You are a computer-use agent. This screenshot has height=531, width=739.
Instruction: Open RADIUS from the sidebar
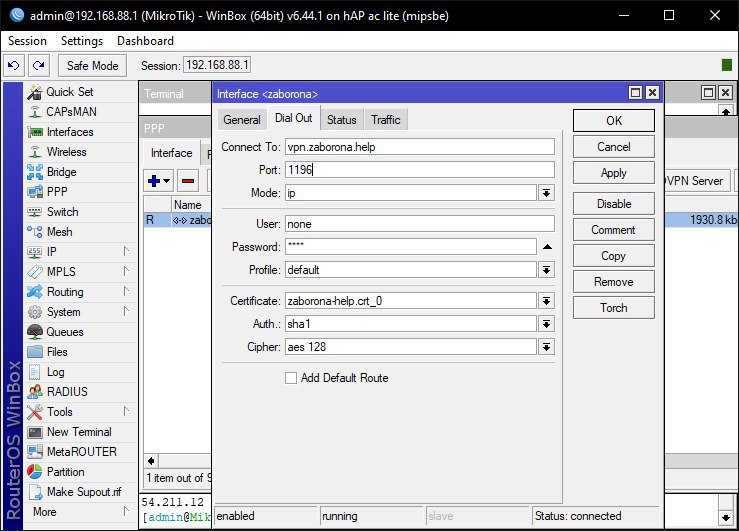81,392
